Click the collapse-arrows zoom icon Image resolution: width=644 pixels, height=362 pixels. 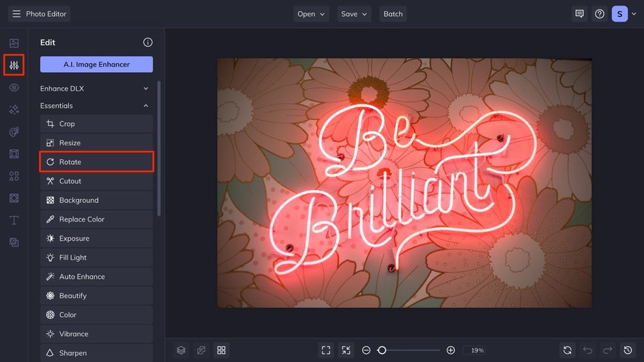coord(347,350)
